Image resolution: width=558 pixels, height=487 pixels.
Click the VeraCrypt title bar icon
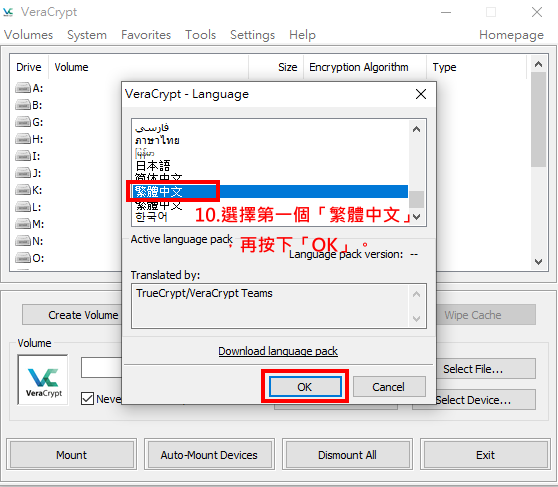coord(8,12)
